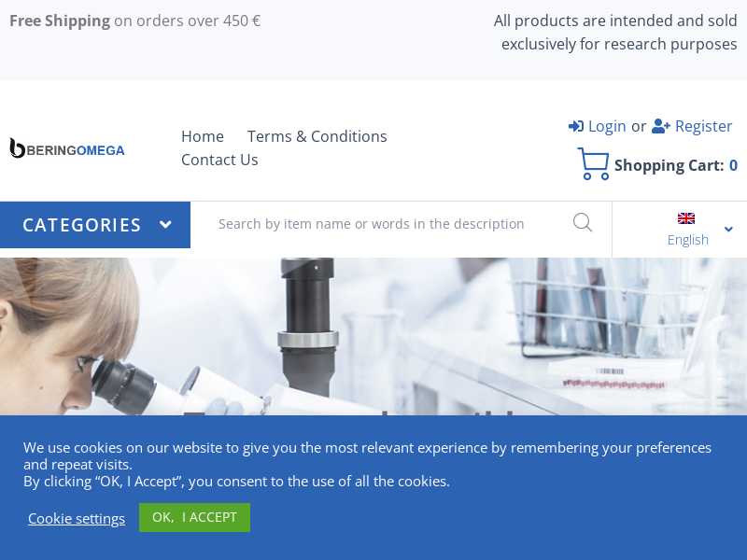Click the Login arrow icon

(x=575, y=126)
